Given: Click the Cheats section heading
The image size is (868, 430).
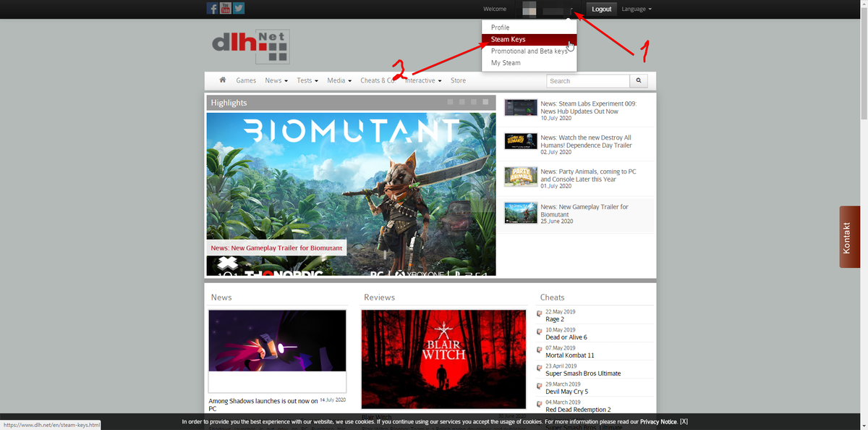Looking at the screenshot, I should [x=552, y=298].
